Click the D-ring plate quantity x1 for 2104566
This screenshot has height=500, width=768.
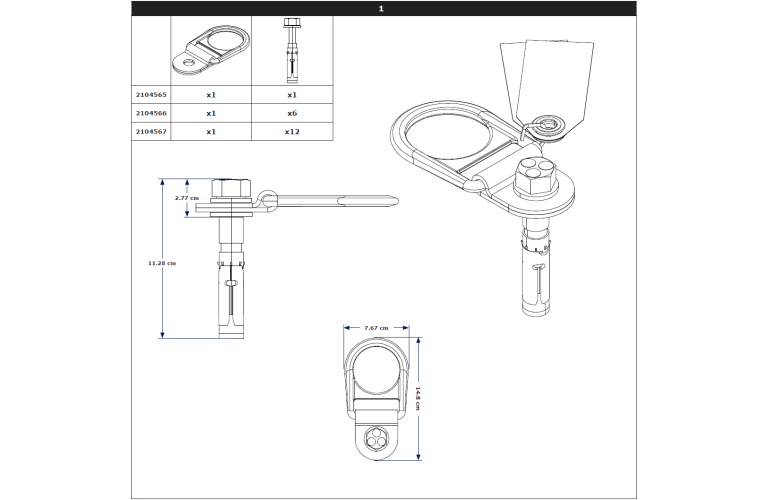(211, 113)
